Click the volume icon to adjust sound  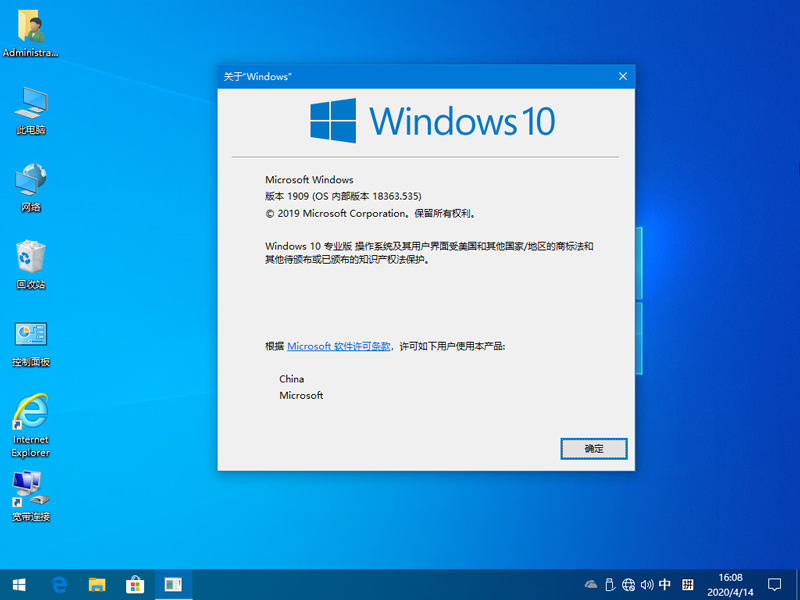point(646,583)
